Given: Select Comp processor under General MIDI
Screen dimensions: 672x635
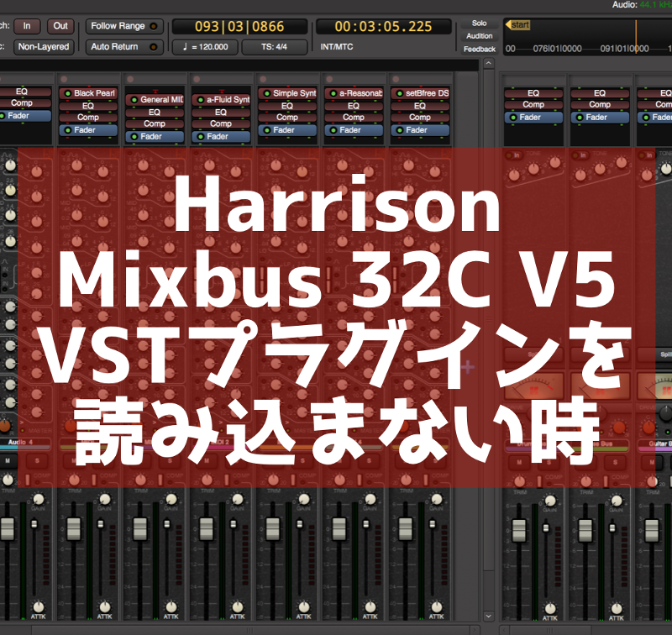Looking at the screenshot, I should pyautogui.click(x=155, y=123).
